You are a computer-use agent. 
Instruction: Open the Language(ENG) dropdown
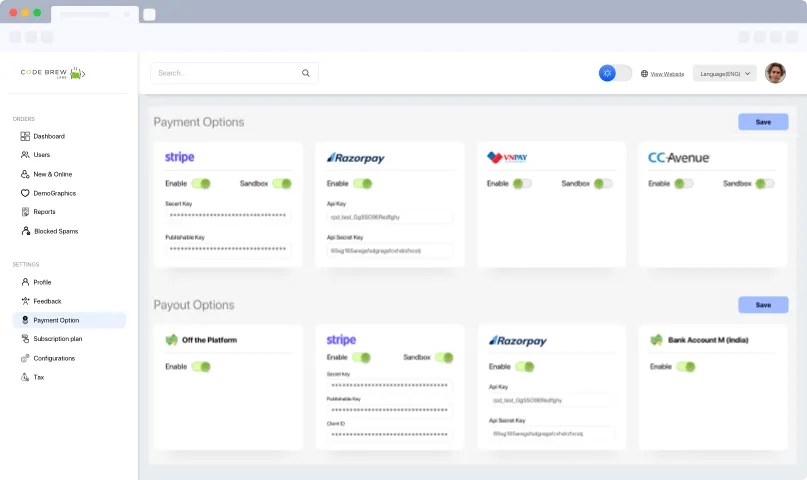pyautogui.click(x=725, y=74)
